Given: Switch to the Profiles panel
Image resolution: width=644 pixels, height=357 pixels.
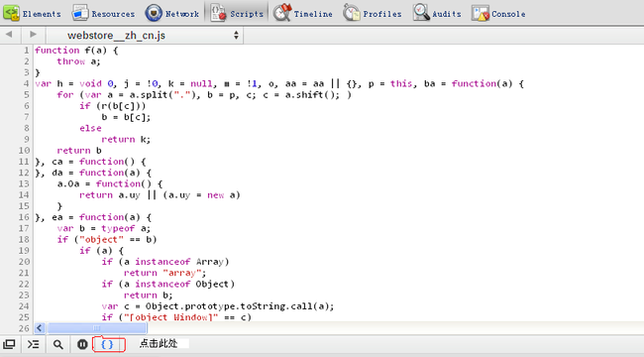Looking at the screenshot, I should point(373,13).
